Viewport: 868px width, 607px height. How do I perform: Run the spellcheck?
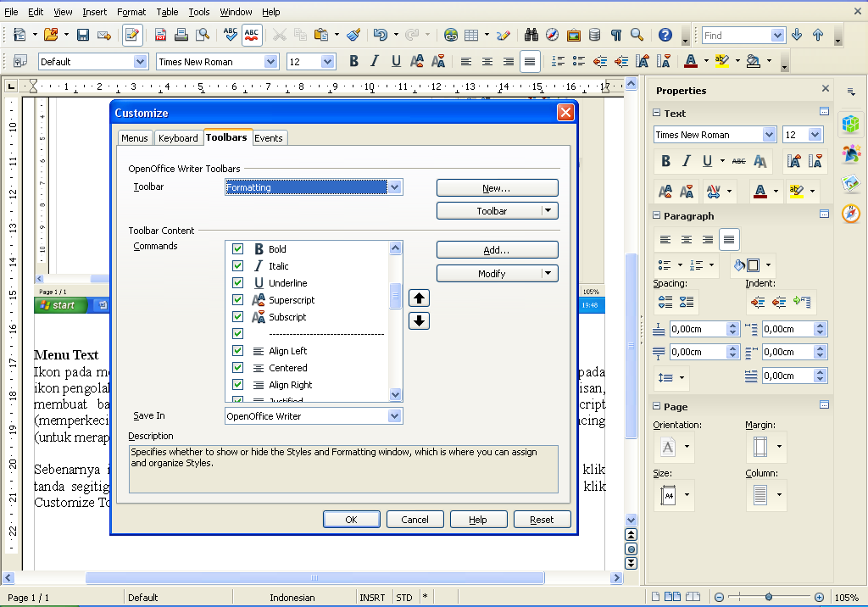click(x=230, y=36)
